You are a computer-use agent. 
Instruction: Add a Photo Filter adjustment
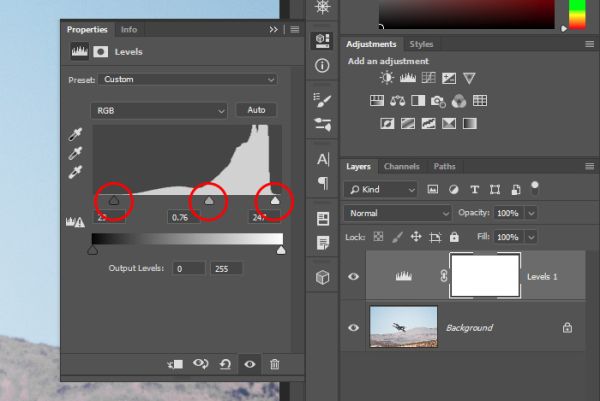(438, 101)
